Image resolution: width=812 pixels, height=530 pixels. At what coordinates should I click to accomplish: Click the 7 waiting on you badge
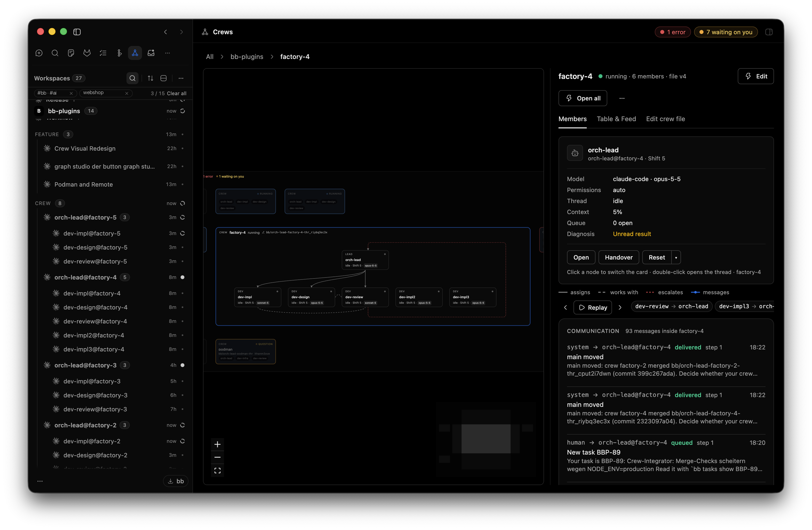726,32
